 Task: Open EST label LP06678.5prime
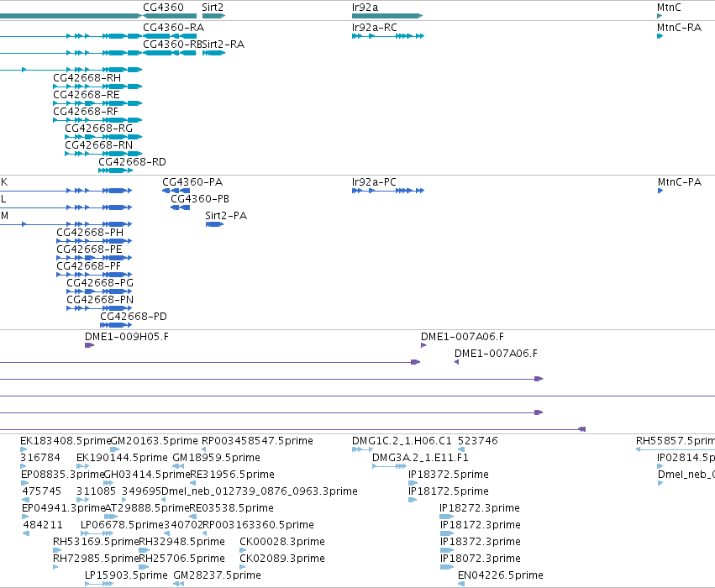tap(122, 525)
